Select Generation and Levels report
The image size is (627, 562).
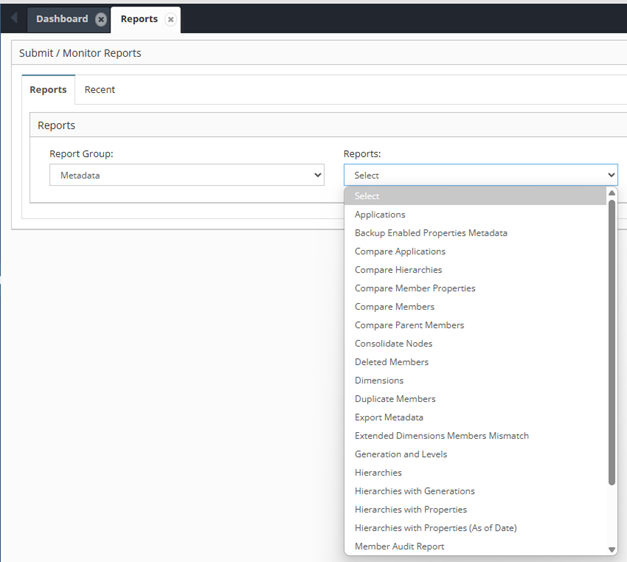[475, 454]
